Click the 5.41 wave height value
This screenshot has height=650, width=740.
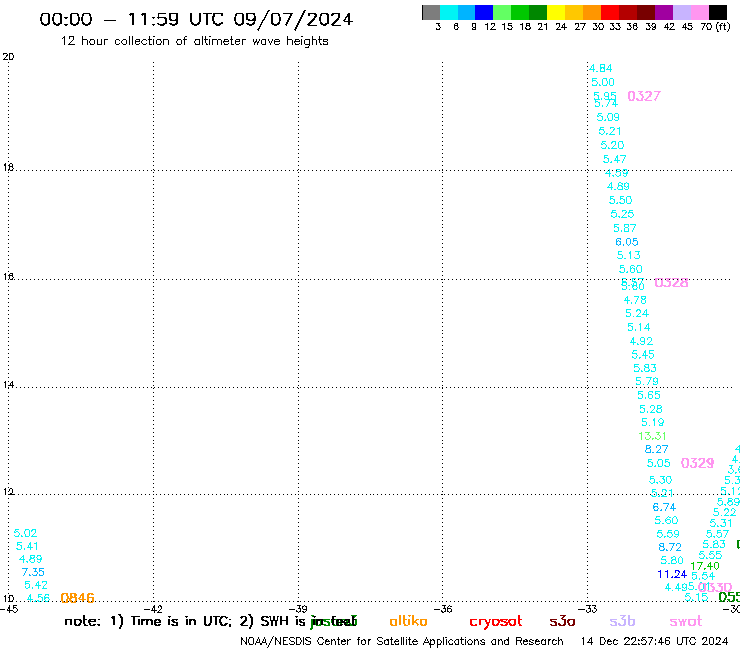(27, 547)
